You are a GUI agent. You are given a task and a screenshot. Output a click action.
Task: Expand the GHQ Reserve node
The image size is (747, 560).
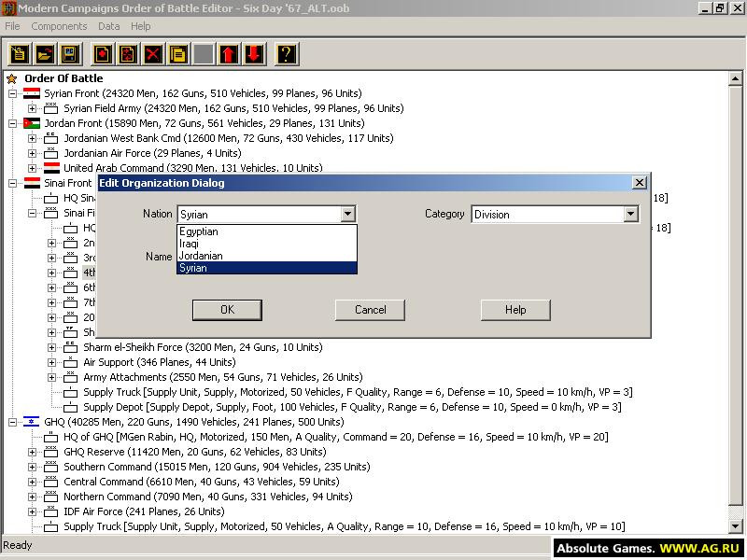coord(32,452)
